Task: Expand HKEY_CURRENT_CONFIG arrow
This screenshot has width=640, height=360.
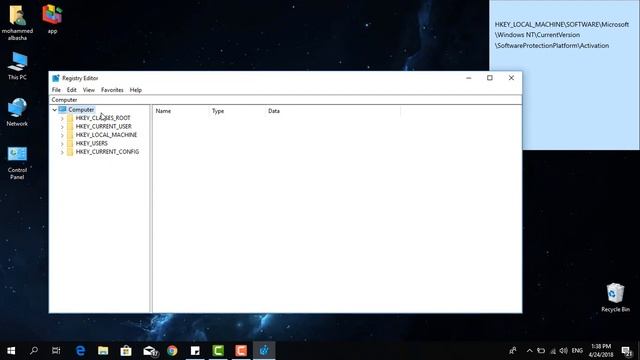Action: [x=62, y=152]
